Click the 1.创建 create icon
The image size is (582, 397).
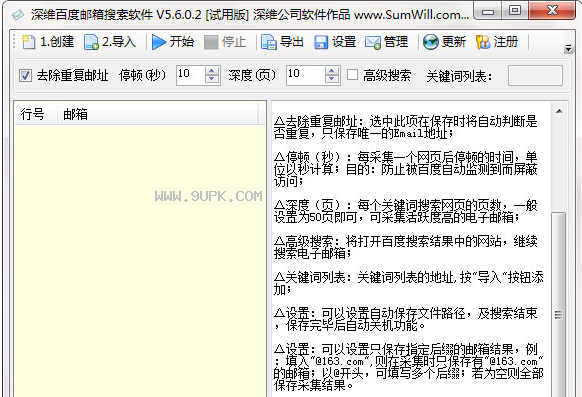pyautogui.click(x=28, y=42)
